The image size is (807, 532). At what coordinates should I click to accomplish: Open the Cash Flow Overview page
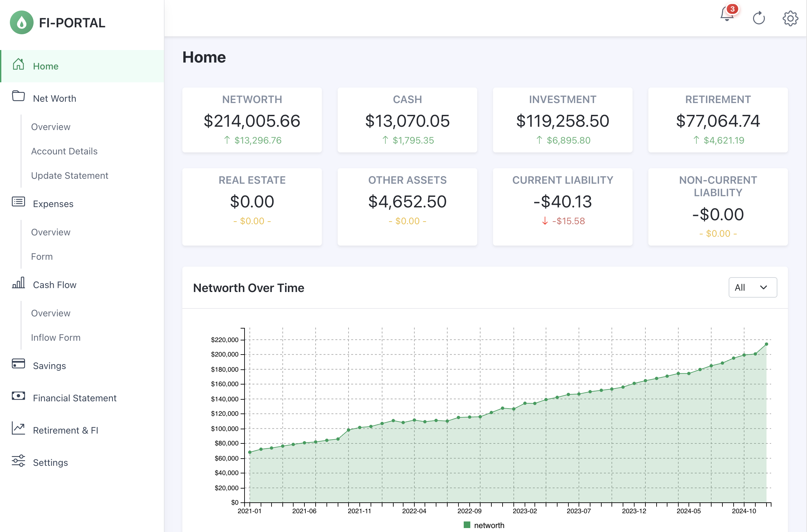point(51,313)
